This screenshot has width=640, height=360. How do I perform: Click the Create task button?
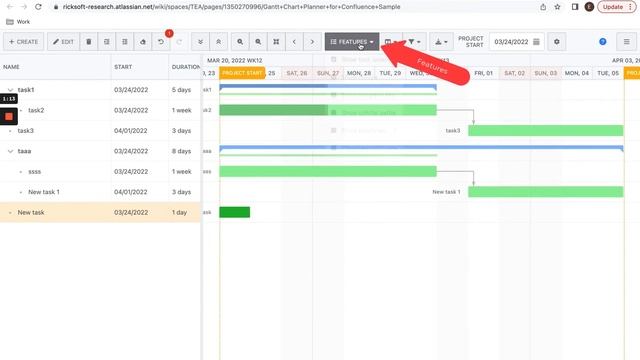24,42
